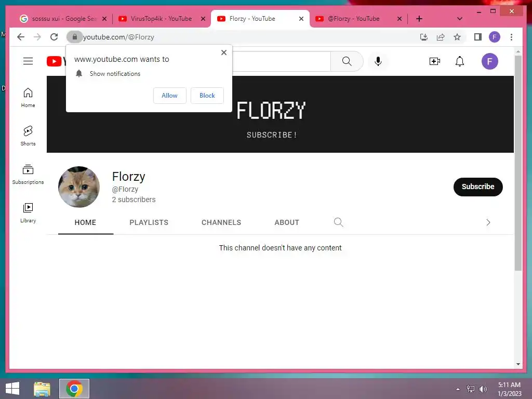
Task: Show hidden system tray icons
Action: pos(458,389)
